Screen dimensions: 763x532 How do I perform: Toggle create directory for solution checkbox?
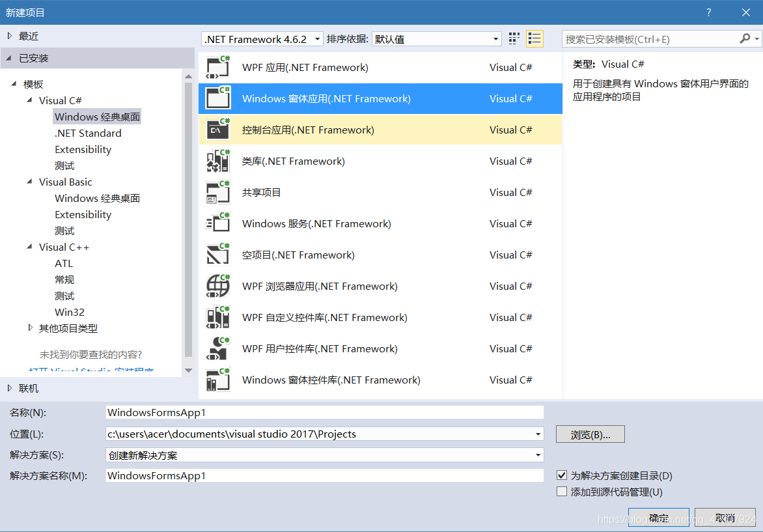click(x=562, y=475)
